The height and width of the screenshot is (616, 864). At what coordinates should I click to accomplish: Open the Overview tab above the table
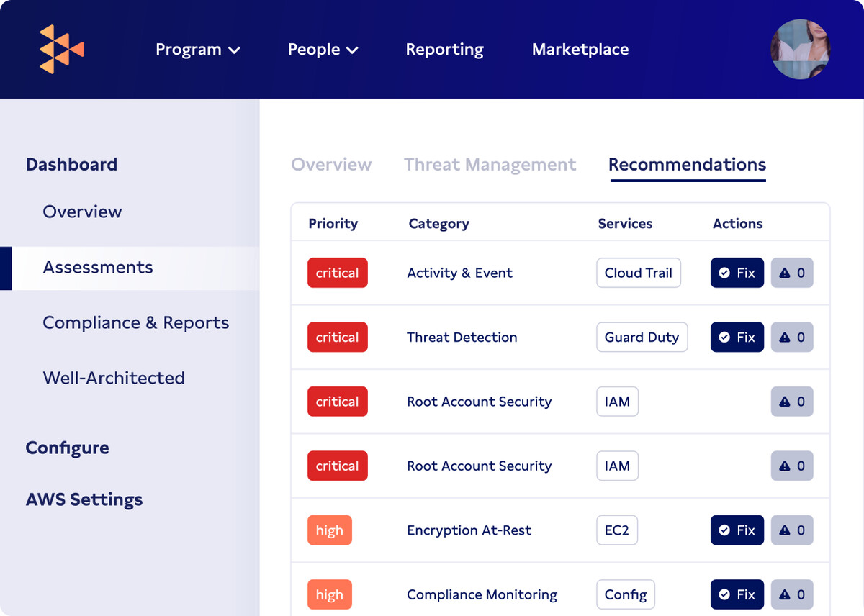331,164
